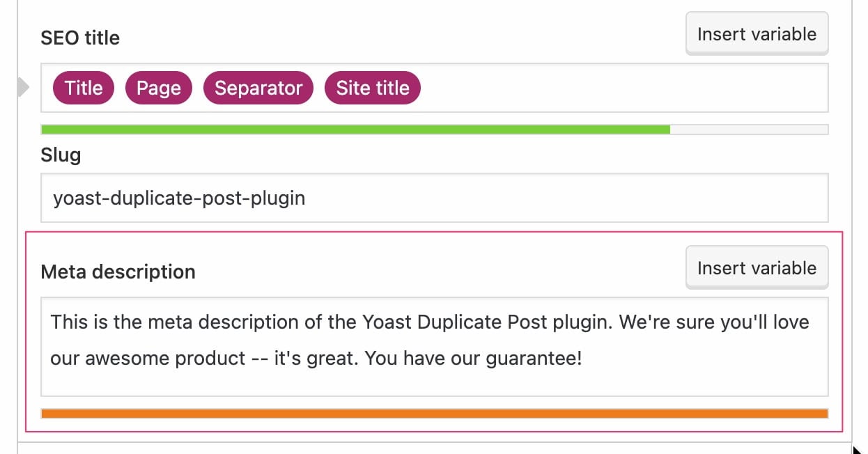Click the Meta description label
Viewport: 868px width, 454px height.
click(x=118, y=272)
